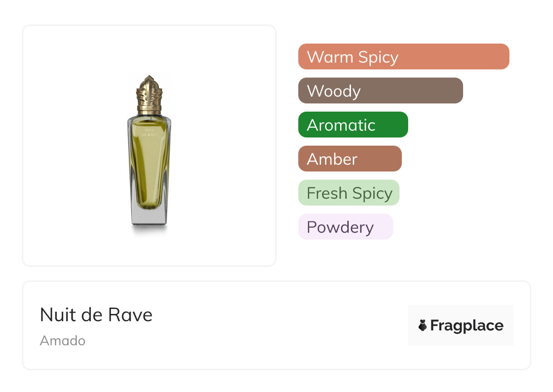Screen dimensions: 553x392
Task: Select the Warm Spicy accord bar
Action: coord(404,57)
